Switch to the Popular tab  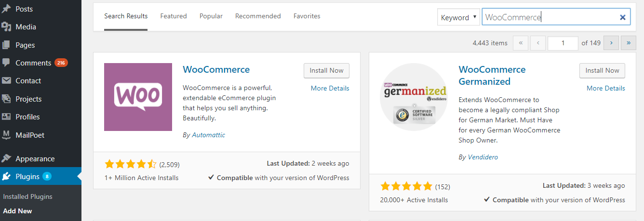coord(211,16)
